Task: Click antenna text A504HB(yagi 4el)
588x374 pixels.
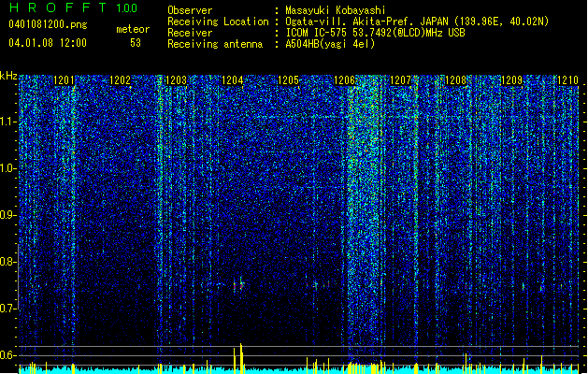Action: pos(330,44)
